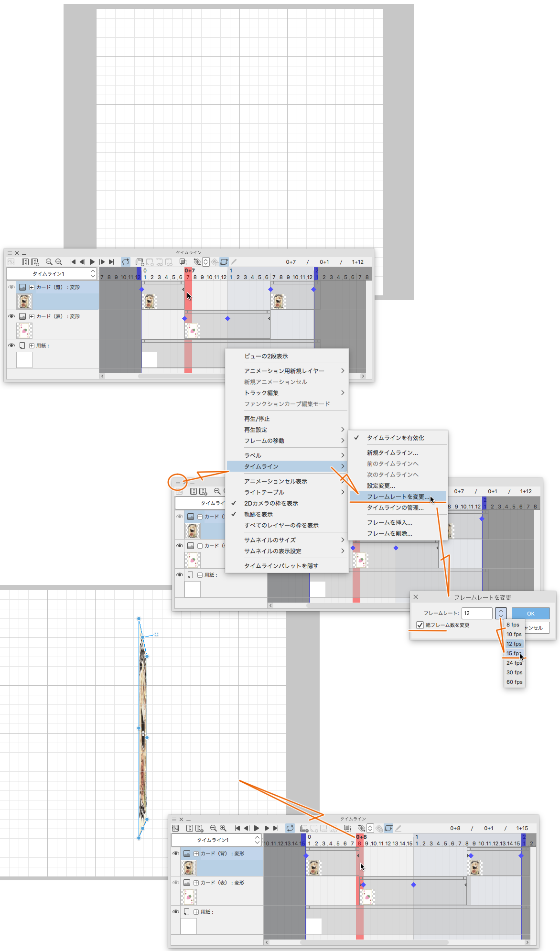Hide the カード（背） layer in the top timeline
The width and height of the screenshot is (560, 951).
point(11,287)
